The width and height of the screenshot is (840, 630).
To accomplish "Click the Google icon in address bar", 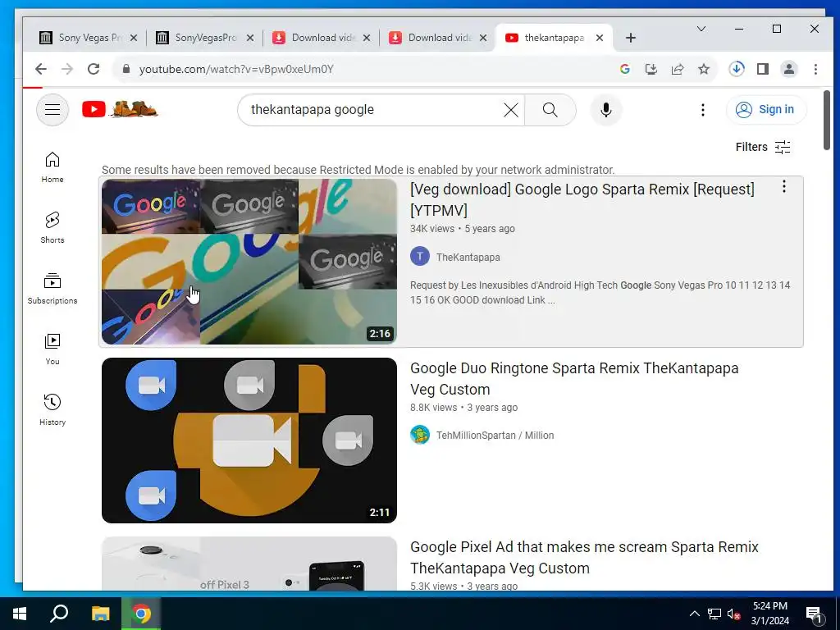I will pos(624,69).
